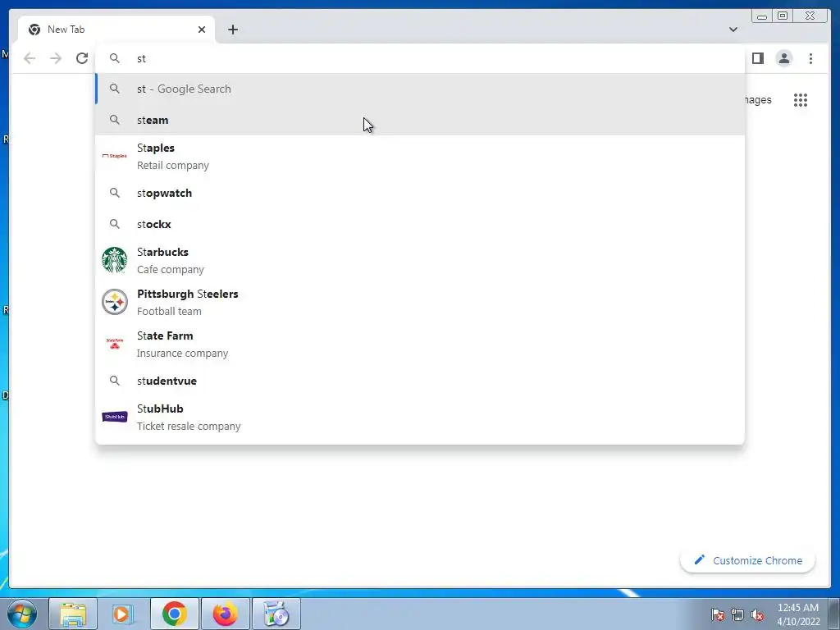Open File Explorer from the taskbar

pos(73,614)
